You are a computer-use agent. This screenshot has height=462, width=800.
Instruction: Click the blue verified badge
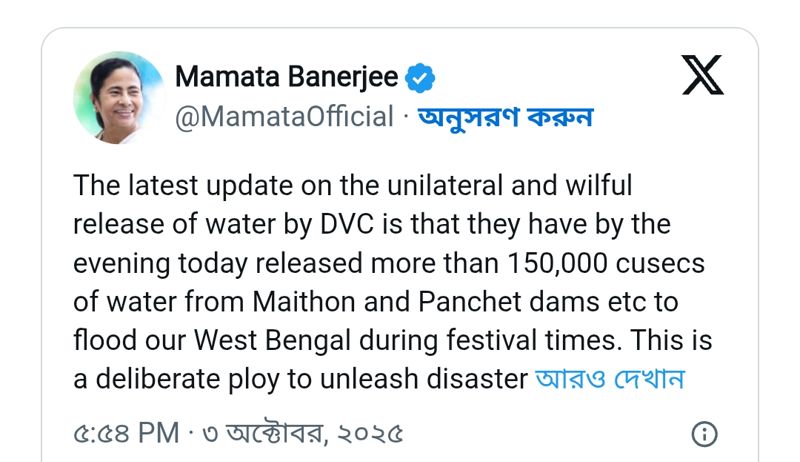(x=419, y=77)
